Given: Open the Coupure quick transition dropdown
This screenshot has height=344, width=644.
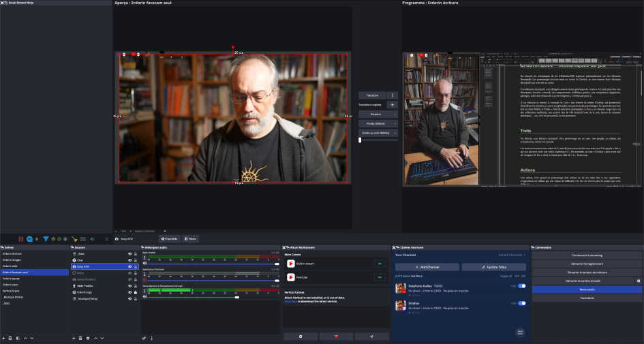Looking at the screenshot, I should pos(395,114).
